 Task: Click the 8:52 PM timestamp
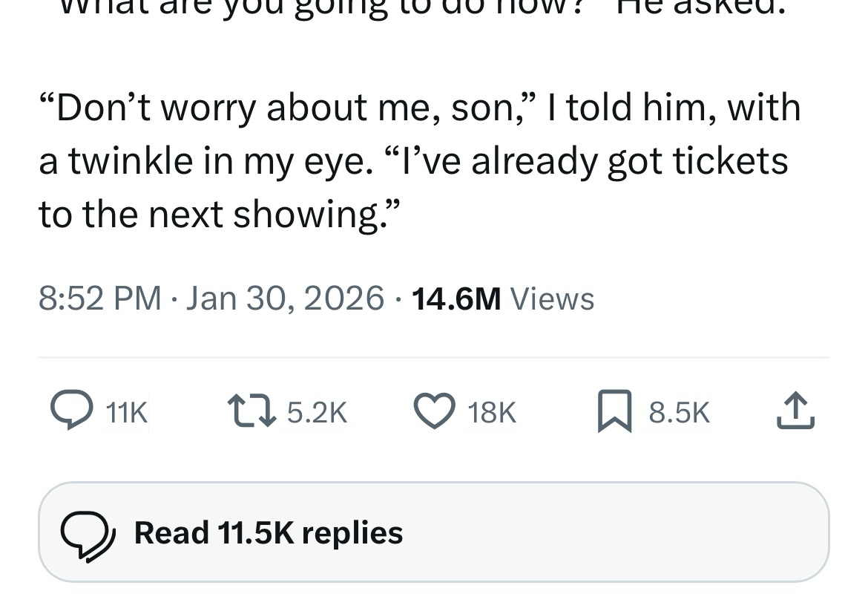click(x=99, y=298)
